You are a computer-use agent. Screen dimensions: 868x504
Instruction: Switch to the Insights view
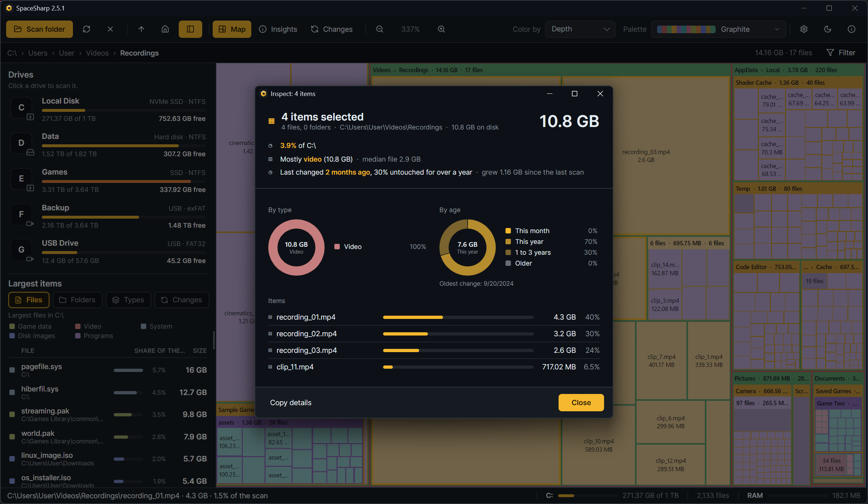pos(278,29)
